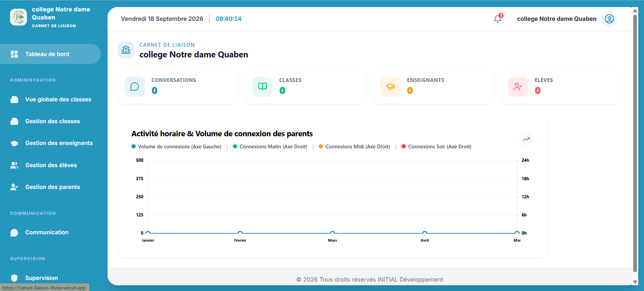Click the red Connexions Soir legend dot

[403, 146]
